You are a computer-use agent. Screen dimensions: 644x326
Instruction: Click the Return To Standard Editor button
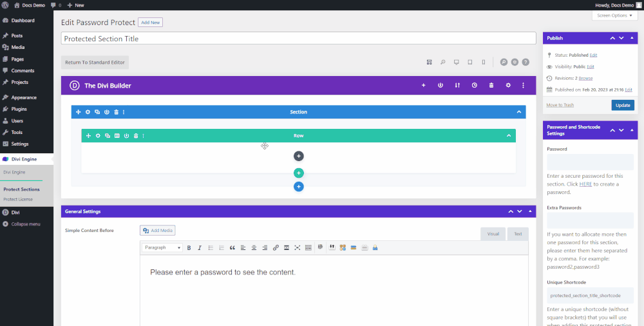coord(95,62)
